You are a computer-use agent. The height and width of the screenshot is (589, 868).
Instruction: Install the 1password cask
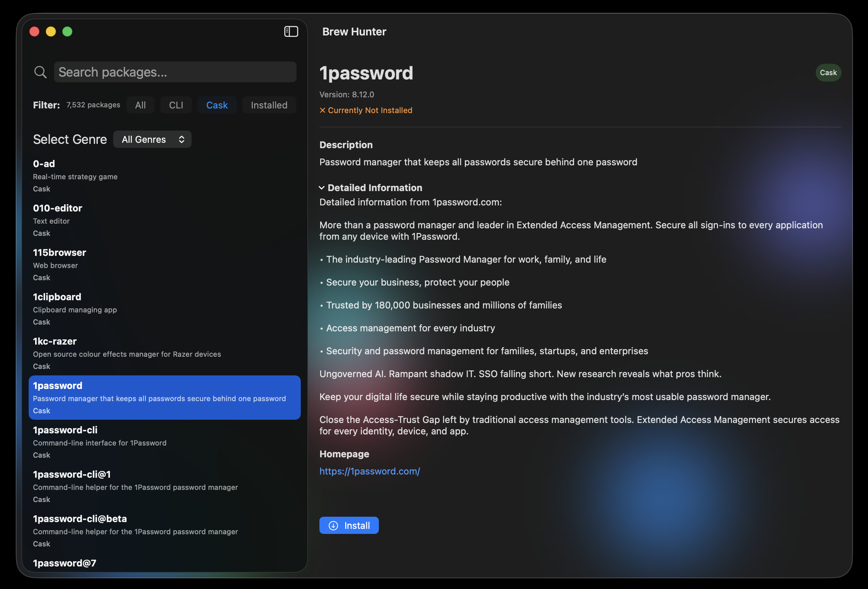pos(349,525)
